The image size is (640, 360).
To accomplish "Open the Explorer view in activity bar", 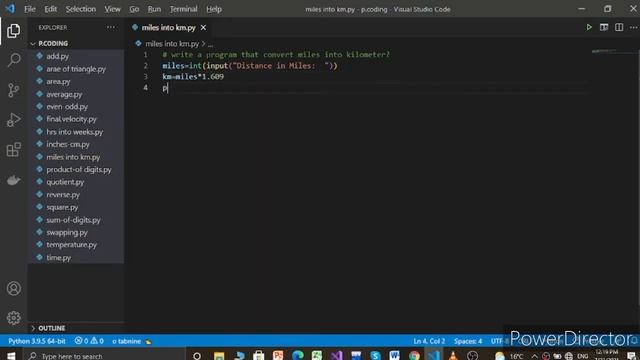I will [13, 31].
